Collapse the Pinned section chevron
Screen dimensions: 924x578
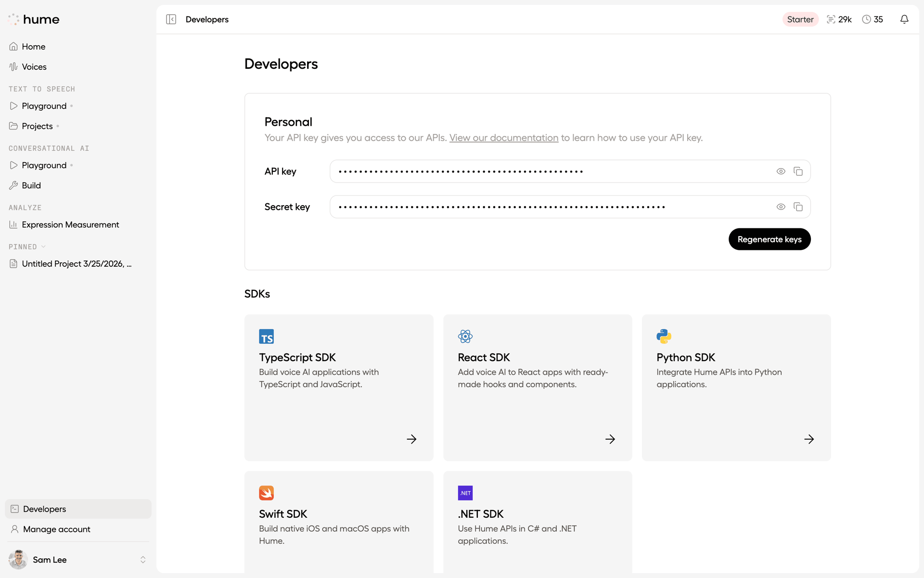(x=43, y=247)
